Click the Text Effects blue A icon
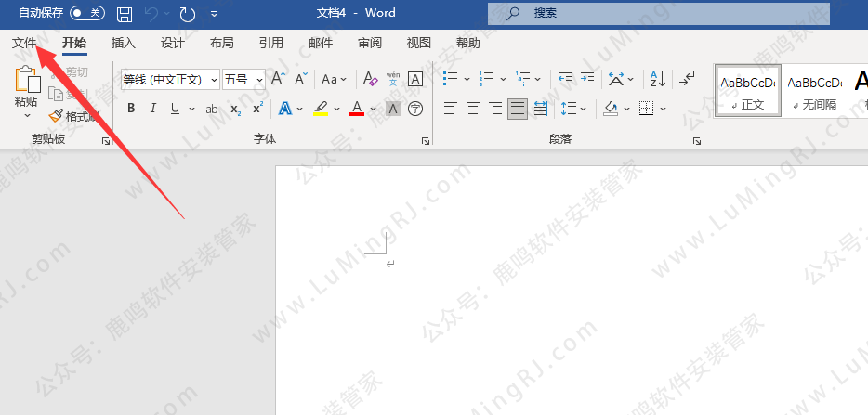 coord(285,109)
